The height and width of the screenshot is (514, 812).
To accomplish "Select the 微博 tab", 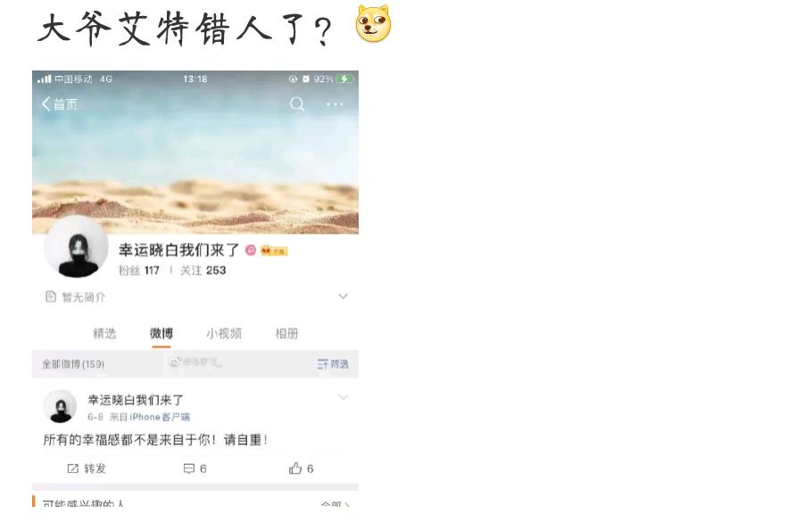I will point(162,334).
